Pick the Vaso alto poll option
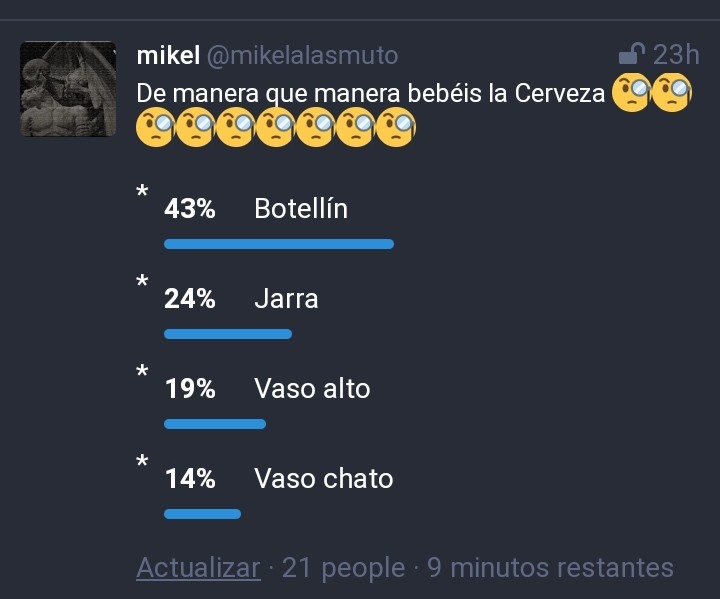The width and height of the screenshot is (720, 599). tap(312, 389)
